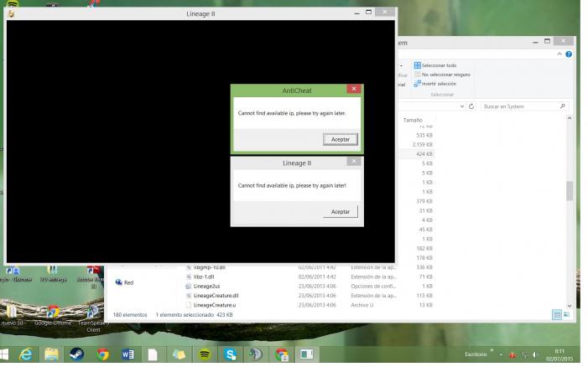The image size is (588, 367).
Task: Click the Lineage II window title icon
Action: click(x=11, y=14)
